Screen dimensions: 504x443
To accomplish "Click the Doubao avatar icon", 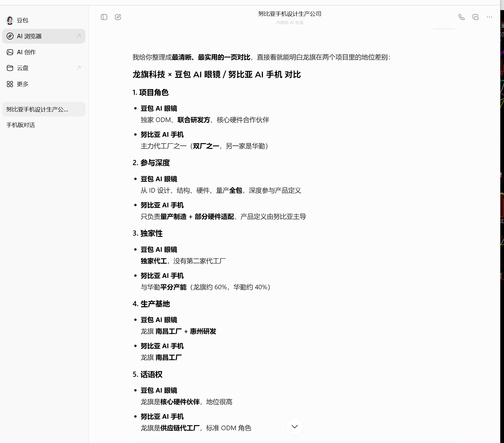I will pos(10,20).
